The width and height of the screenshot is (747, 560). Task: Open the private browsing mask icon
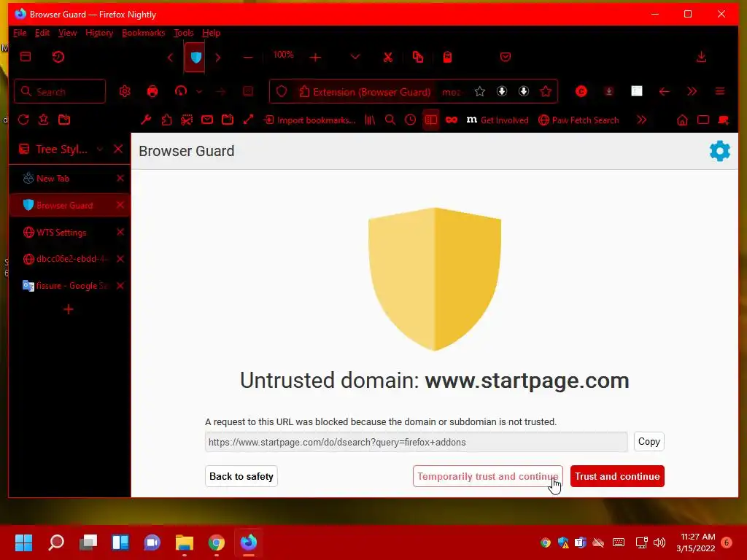click(452, 120)
